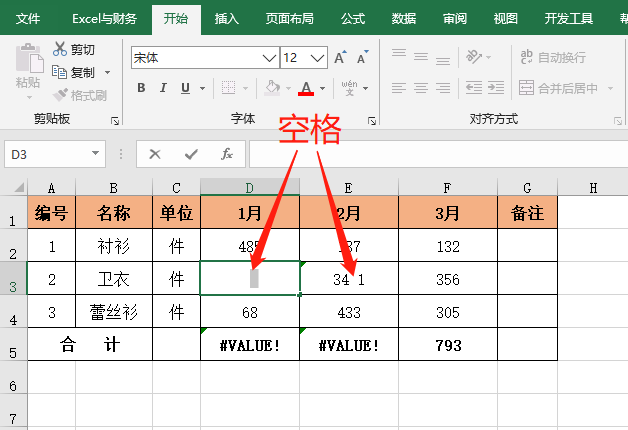The width and height of the screenshot is (628, 430).
Task: Switch to 视图 View tab
Action: click(505, 18)
